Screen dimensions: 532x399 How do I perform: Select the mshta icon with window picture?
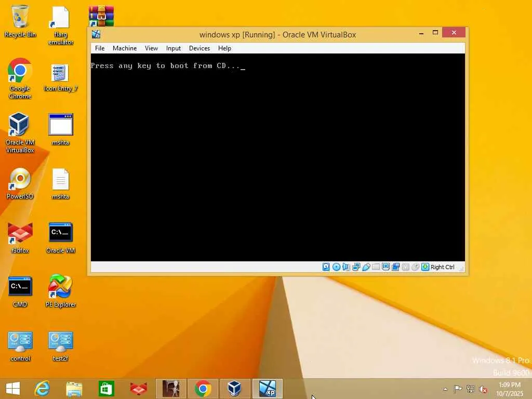point(60,129)
